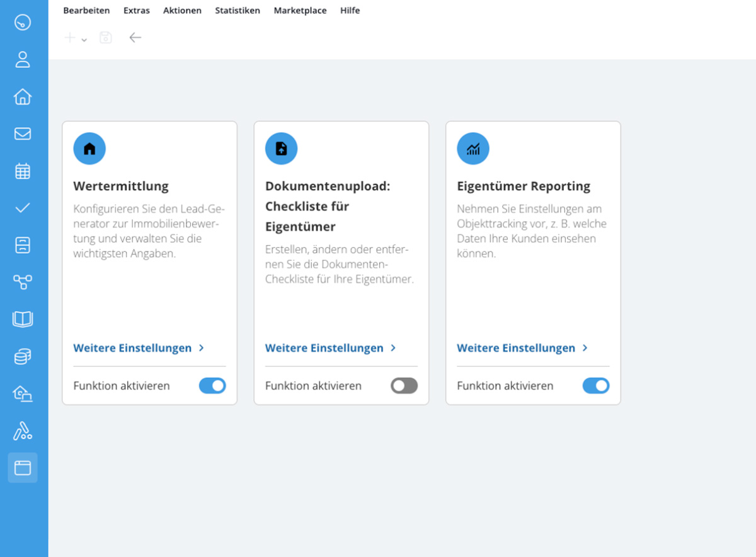Open the properties house icon in sidebar
The image size is (756, 557).
coord(23,96)
